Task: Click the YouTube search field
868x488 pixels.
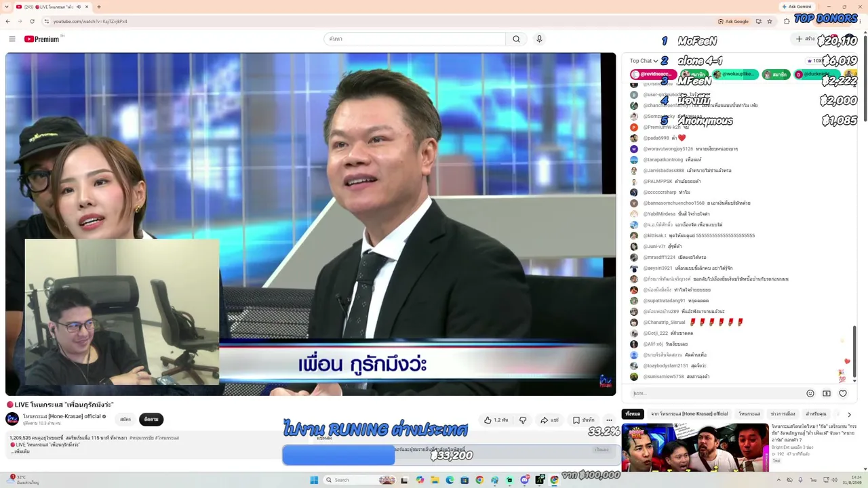Action: (414, 39)
